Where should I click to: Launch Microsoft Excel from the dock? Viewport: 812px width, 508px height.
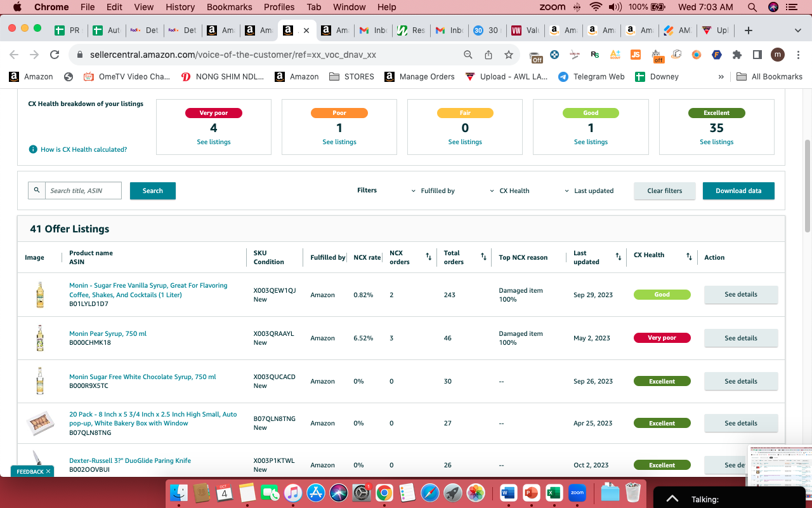[554, 493]
